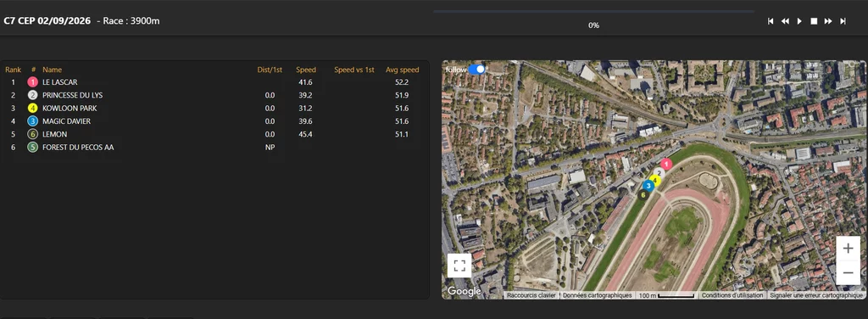Image resolution: width=868 pixels, height=319 pixels.
Task: Zoom in on the map
Action: 848,248
